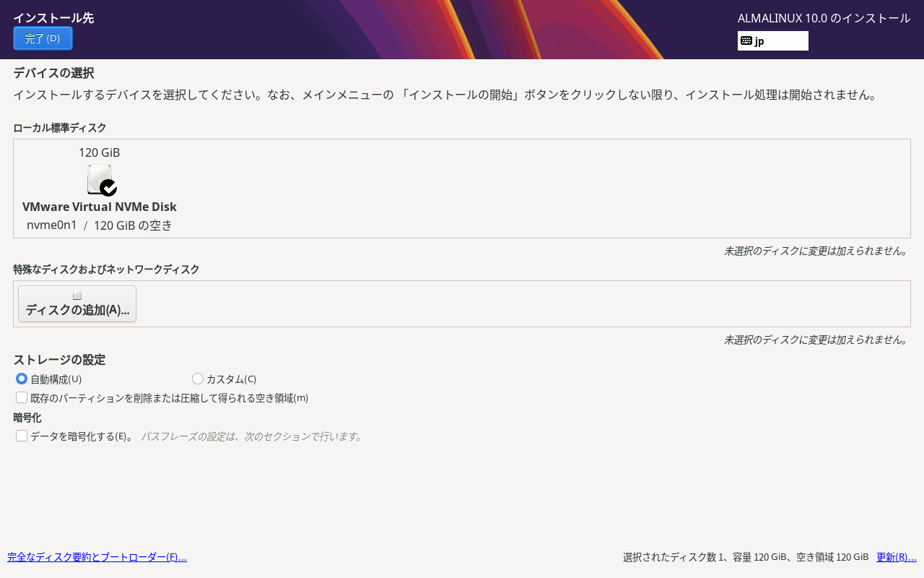Enable the 既存のパーティションを削除または圧縮 checkbox

click(22, 397)
